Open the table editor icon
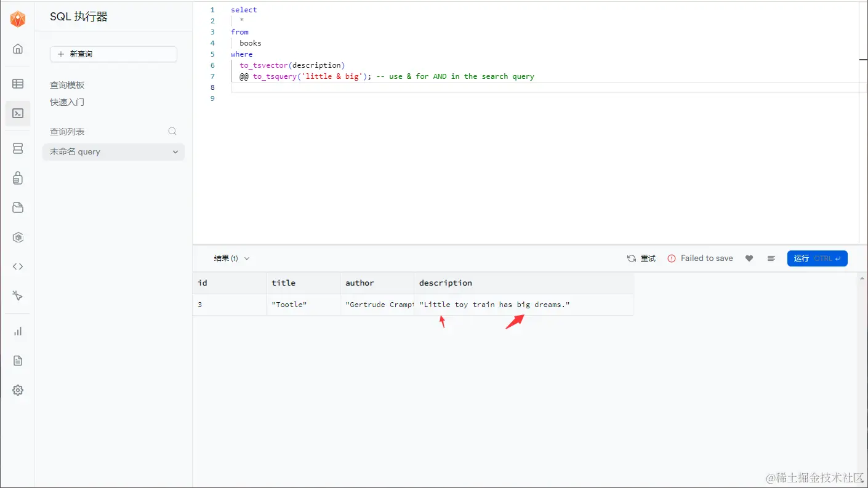Image resolution: width=868 pixels, height=488 pixels. 18,84
